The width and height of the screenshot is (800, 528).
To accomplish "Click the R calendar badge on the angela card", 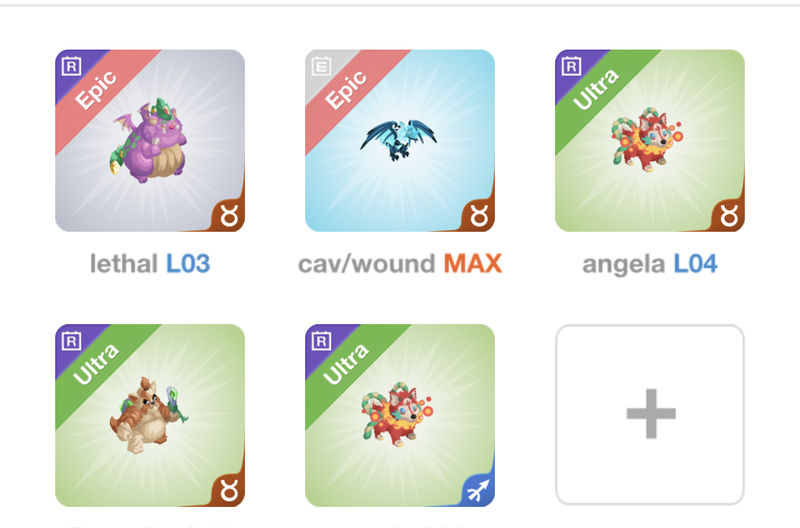I will pyautogui.click(x=571, y=66).
